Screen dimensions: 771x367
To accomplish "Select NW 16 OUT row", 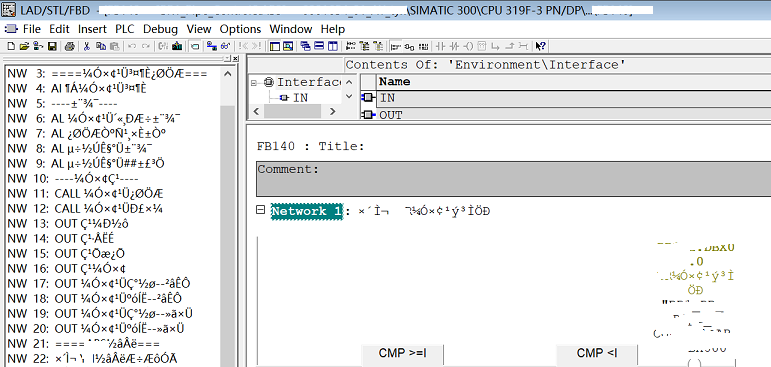I will point(67,268).
